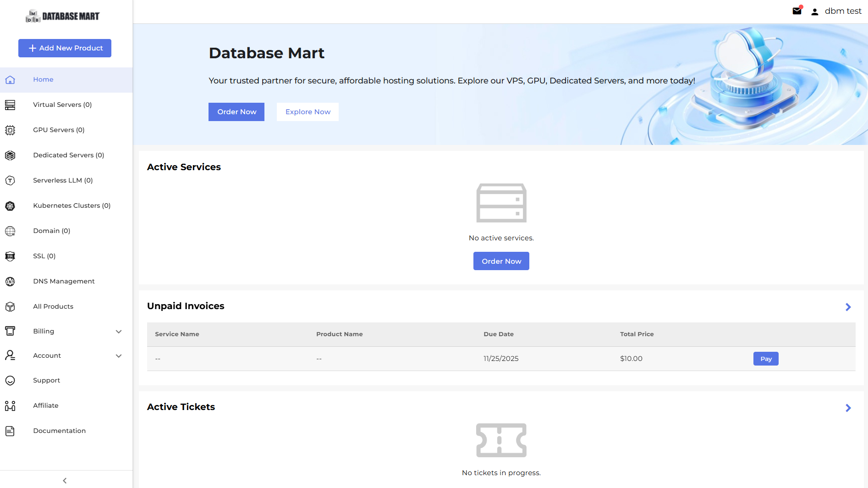
Task: Open the All Products menu item
Action: [x=53, y=307]
